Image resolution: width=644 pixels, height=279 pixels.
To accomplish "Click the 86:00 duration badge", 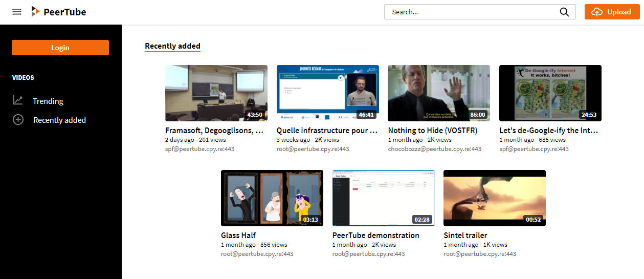I will pyautogui.click(x=478, y=115).
